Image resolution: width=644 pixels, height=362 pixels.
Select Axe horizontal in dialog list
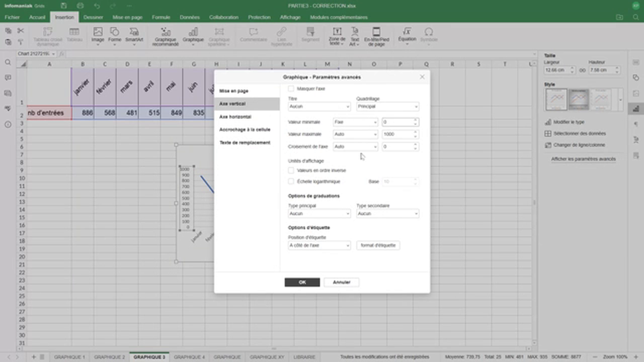247,117
